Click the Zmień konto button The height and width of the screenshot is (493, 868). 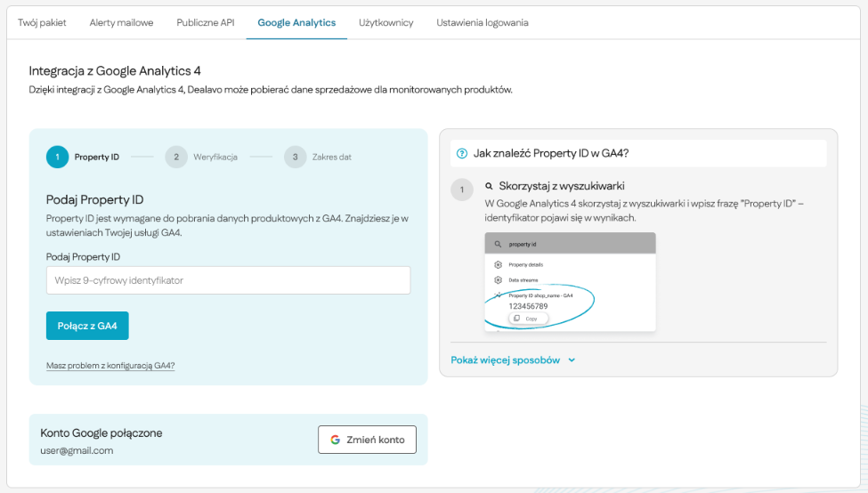[367, 440]
